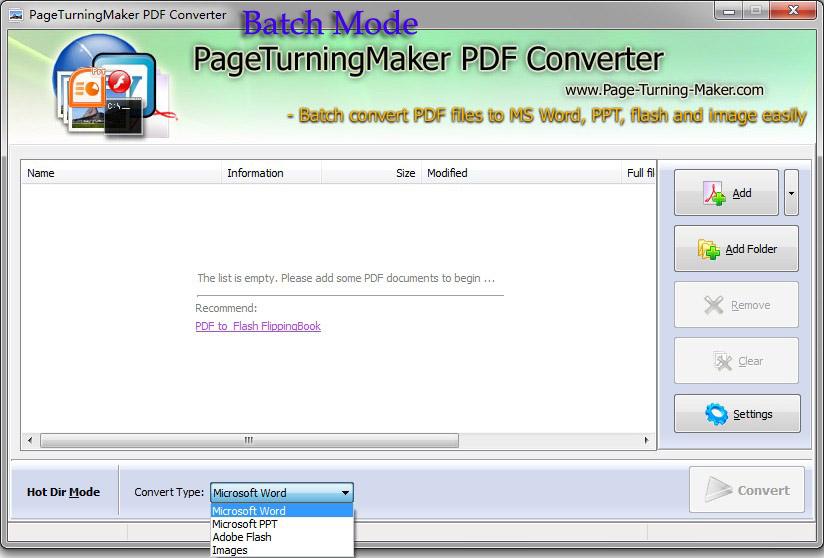This screenshot has width=824, height=558.
Task: Choose Images convert type
Action: (282, 550)
